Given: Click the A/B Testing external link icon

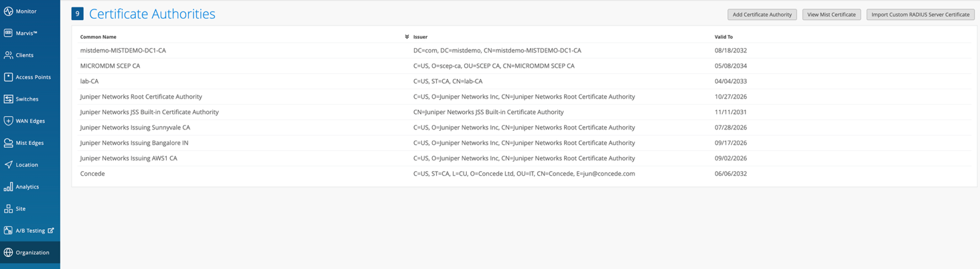Looking at the screenshot, I should point(51,231).
